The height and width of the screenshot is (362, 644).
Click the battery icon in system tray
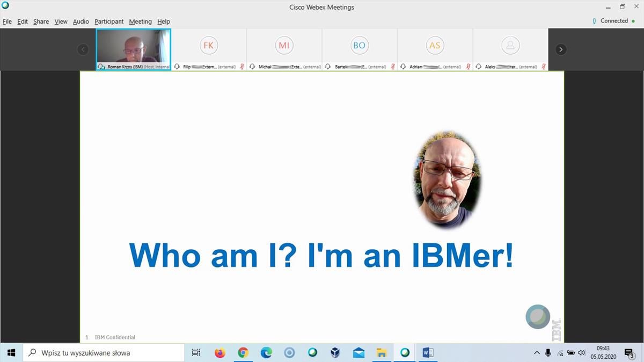(x=571, y=352)
